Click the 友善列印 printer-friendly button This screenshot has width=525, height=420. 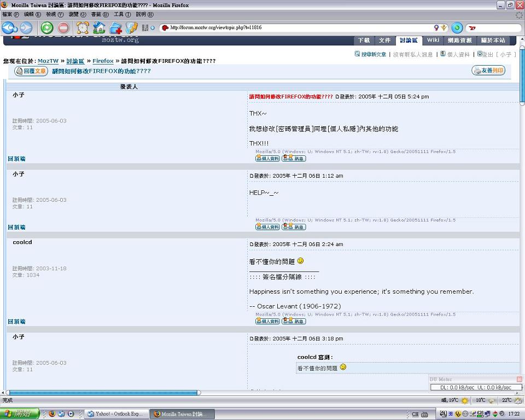click(488, 71)
